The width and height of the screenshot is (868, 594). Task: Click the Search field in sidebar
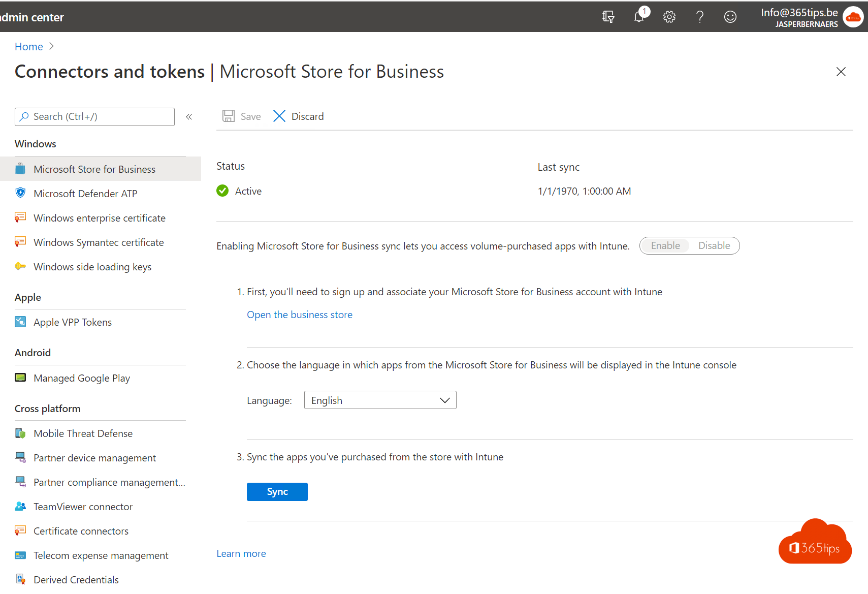94,116
